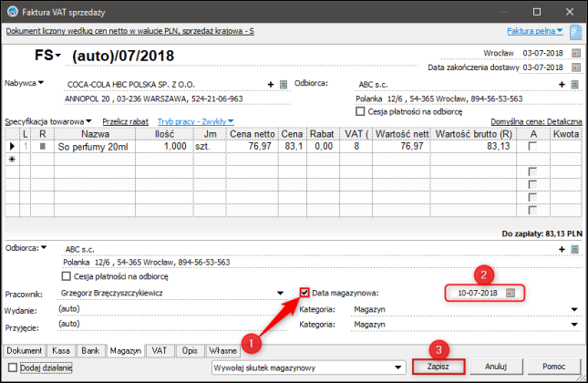588x383 pixels.
Task: Tick column A checkbox in last table row
Action: (x=532, y=210)
